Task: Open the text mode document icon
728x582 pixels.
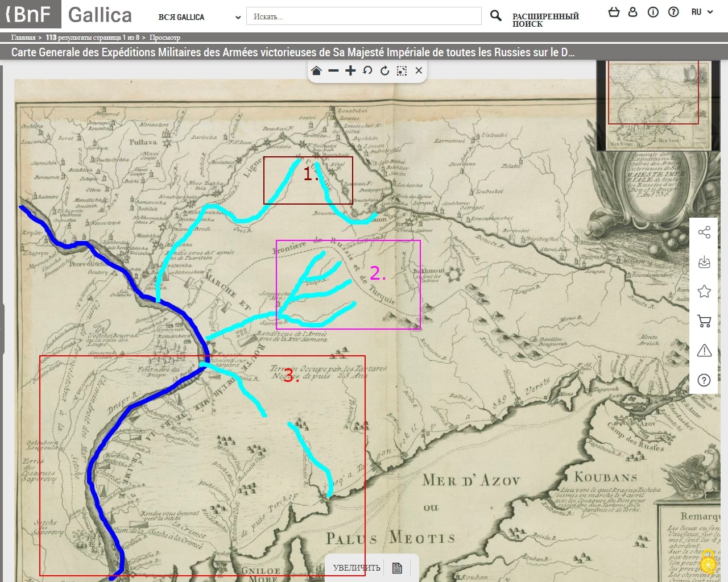Action: [398, 568]
